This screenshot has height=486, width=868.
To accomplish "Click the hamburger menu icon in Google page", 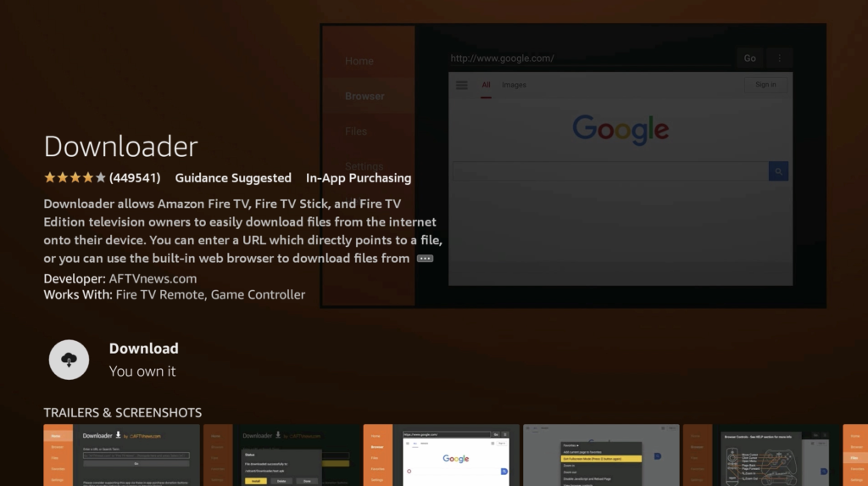I will click(462, 85).
